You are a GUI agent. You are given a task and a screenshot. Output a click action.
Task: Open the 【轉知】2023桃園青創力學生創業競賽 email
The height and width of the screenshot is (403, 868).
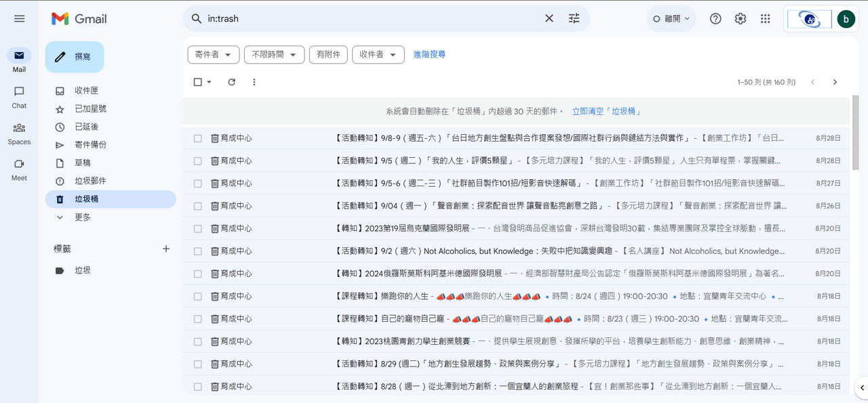pos(516,341)
